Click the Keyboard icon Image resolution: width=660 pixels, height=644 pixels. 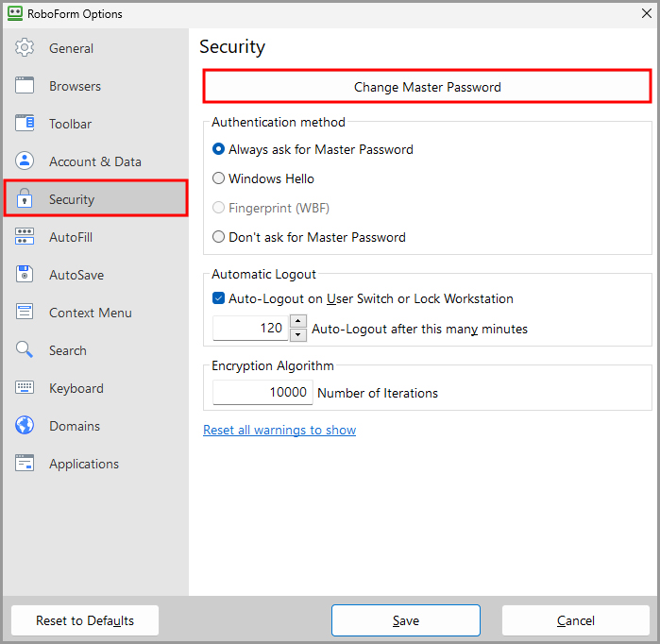(25, 387)
